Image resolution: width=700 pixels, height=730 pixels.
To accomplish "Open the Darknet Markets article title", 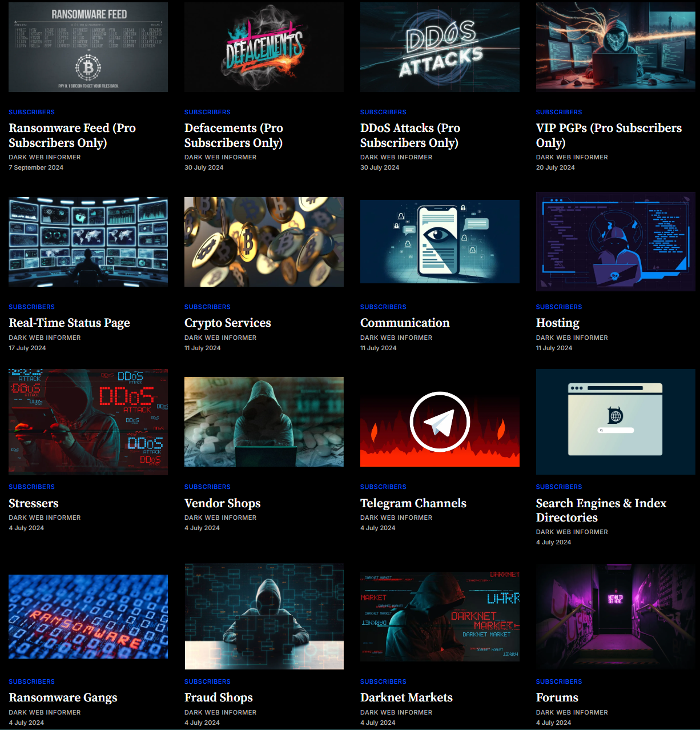I will (406, 697).
